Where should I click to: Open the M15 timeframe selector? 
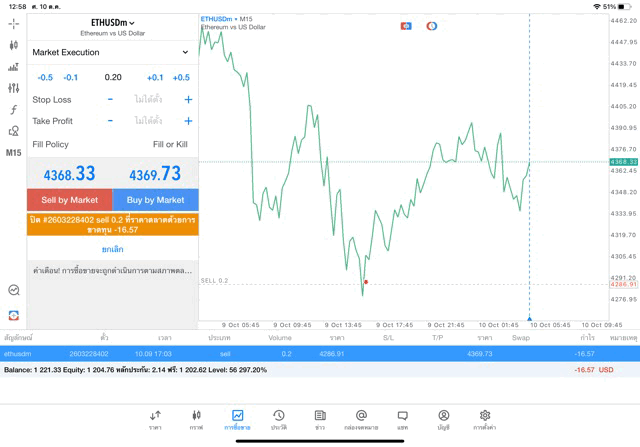[13, 153]
